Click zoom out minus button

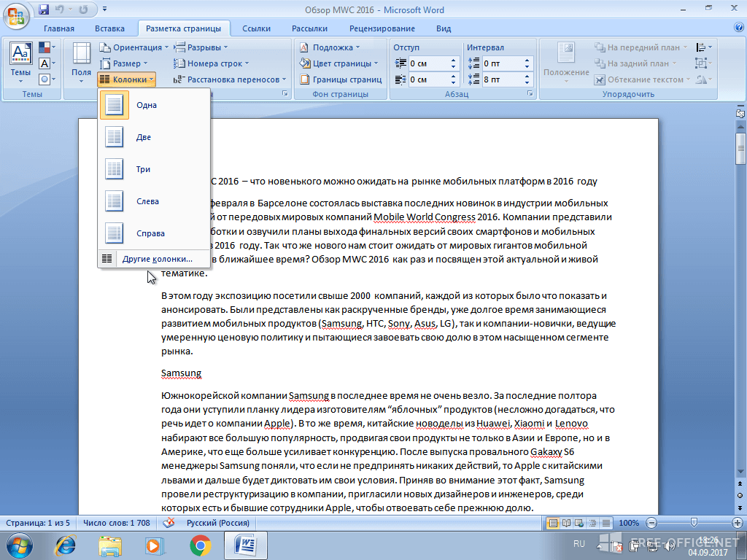point(651,523)
